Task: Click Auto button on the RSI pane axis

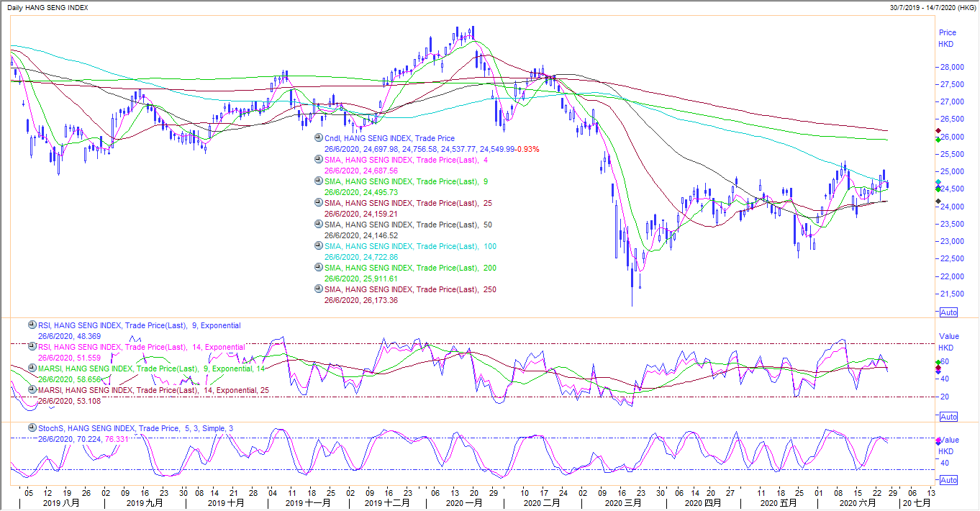Action: 948,417
